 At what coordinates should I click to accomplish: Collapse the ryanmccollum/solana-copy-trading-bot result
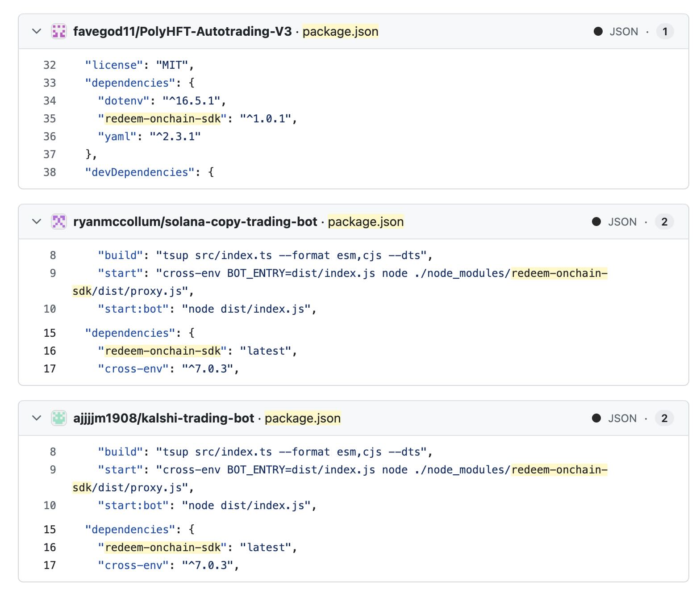point(37,222)
